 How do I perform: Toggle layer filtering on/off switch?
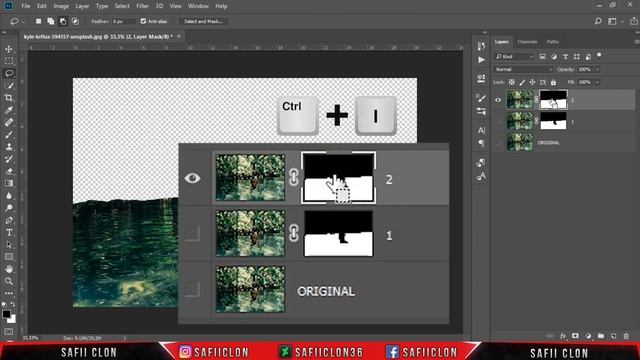point(599,55)
